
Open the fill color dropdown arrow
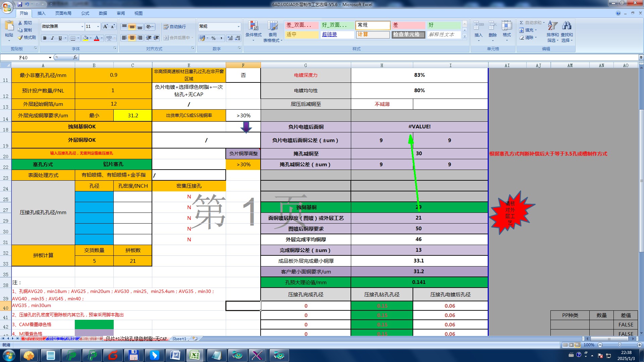[91, 38]
